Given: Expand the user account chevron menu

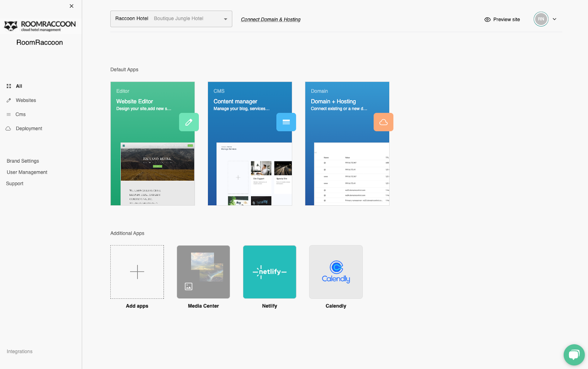Looking at the screenshot, I should tap(555, 19).
